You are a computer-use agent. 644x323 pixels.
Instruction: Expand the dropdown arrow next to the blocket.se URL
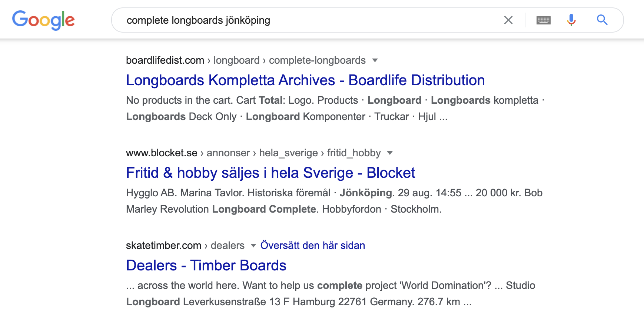390,153
